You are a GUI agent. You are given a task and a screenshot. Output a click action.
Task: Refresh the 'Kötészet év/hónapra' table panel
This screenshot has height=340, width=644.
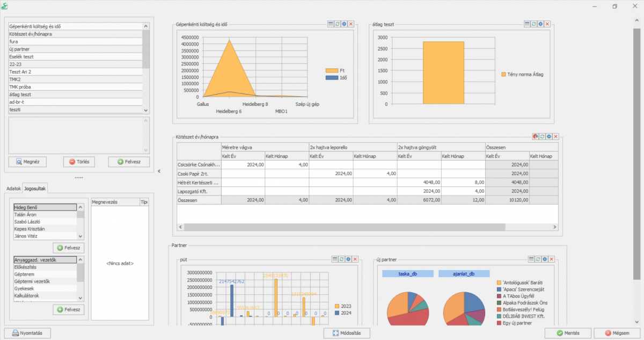(542, 137)
